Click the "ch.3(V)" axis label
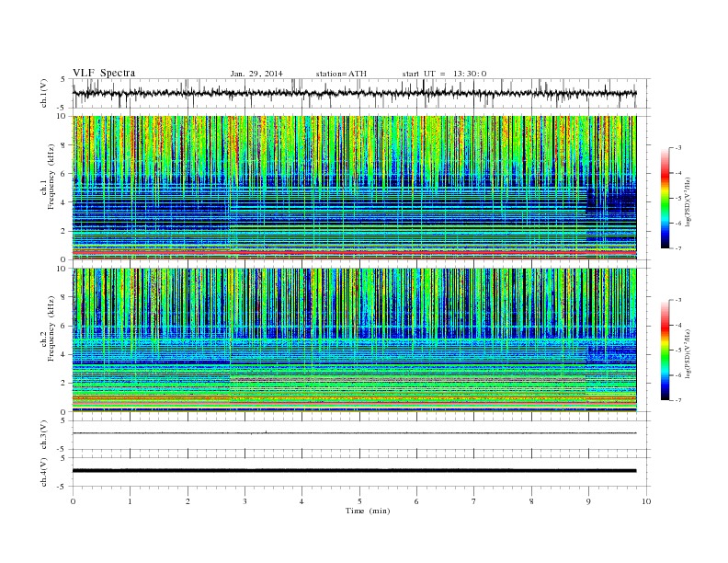The width and height of the screenshot is (728, 563). [44, 435]
